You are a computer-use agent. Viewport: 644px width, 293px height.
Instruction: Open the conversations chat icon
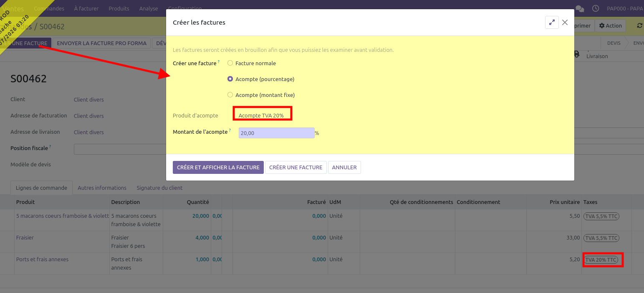point(580,8)
